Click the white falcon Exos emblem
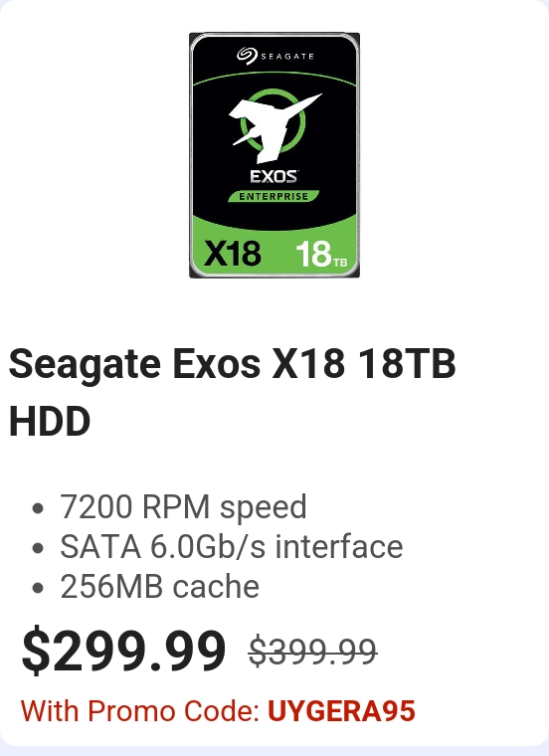 pyautogui.click(x=274, y=126)
